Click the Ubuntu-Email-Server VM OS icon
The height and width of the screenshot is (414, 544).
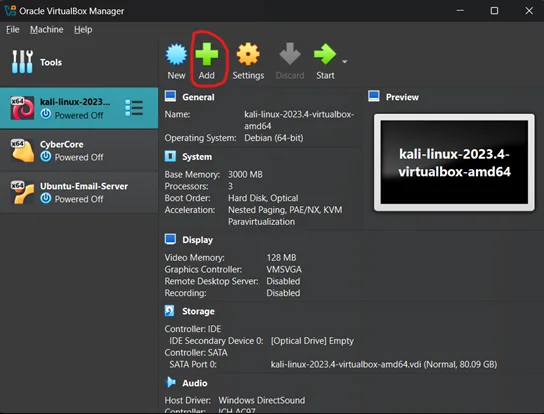[22, 193]
